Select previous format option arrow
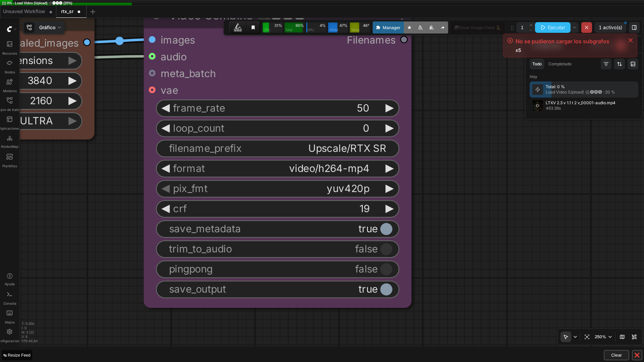Screen dimensions: 644x362 pos(166,169)
